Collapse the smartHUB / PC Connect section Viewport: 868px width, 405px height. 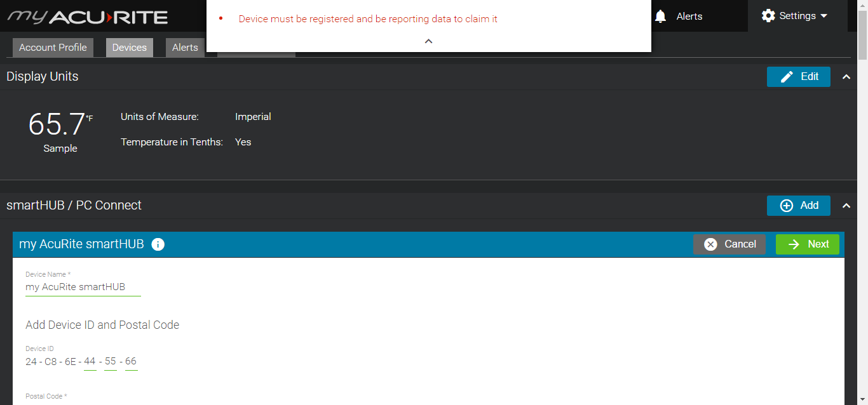[846, 206]
